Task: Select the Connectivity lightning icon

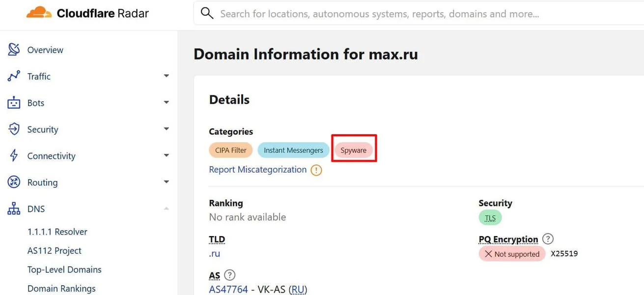Action: [13, 155]
